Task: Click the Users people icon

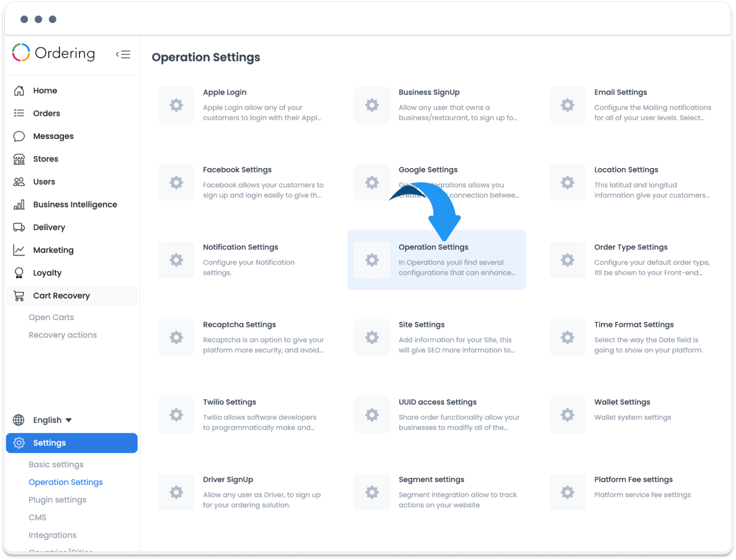Action: click(19, 182)
